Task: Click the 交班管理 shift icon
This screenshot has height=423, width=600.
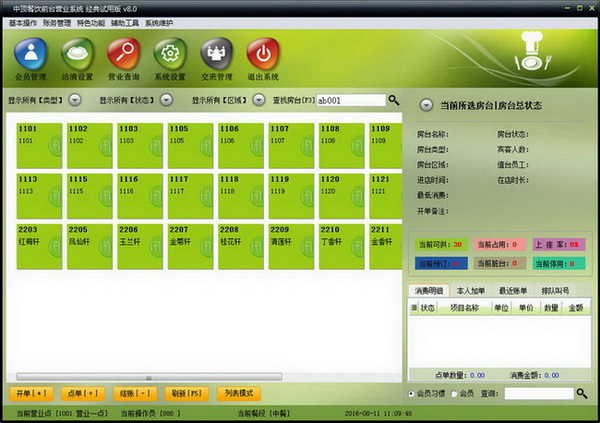Action: (x=217, y=54)
